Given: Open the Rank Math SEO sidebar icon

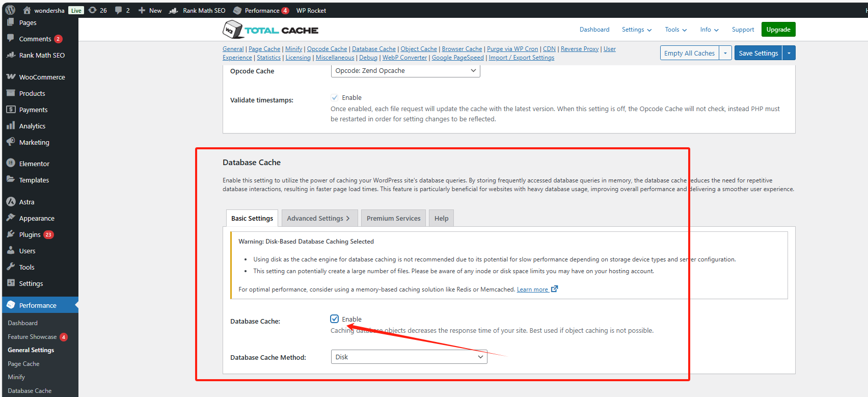Looking at the screenshot, I should click(11, 55).
